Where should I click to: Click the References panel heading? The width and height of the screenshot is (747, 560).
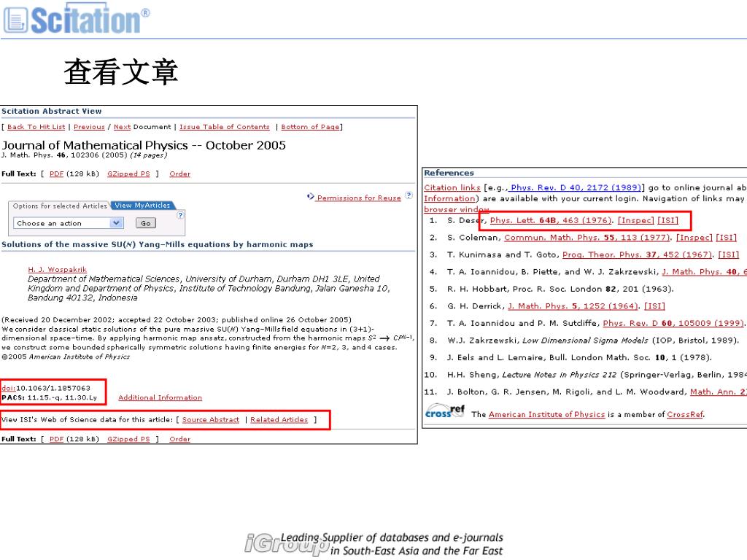pyautogui.click(x=449, y=173)
